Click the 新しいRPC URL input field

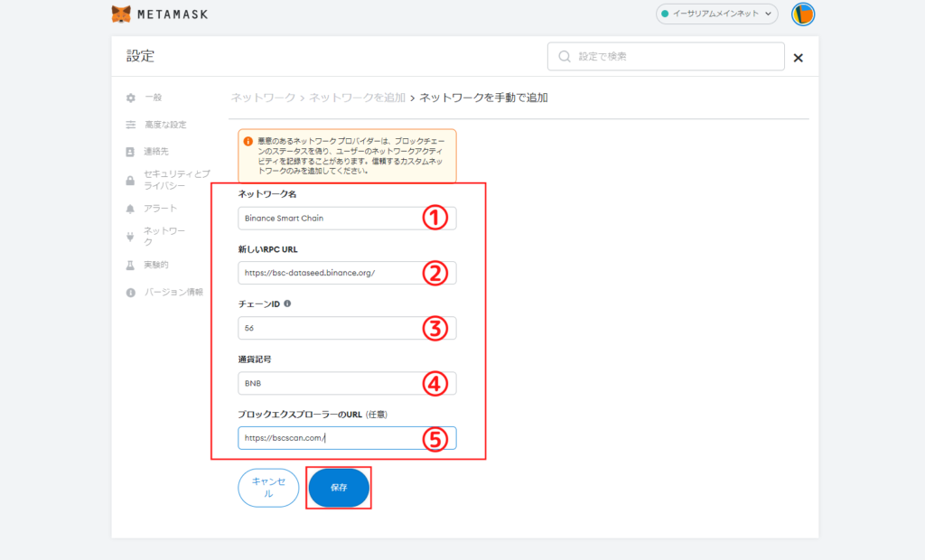coord(347,273)
